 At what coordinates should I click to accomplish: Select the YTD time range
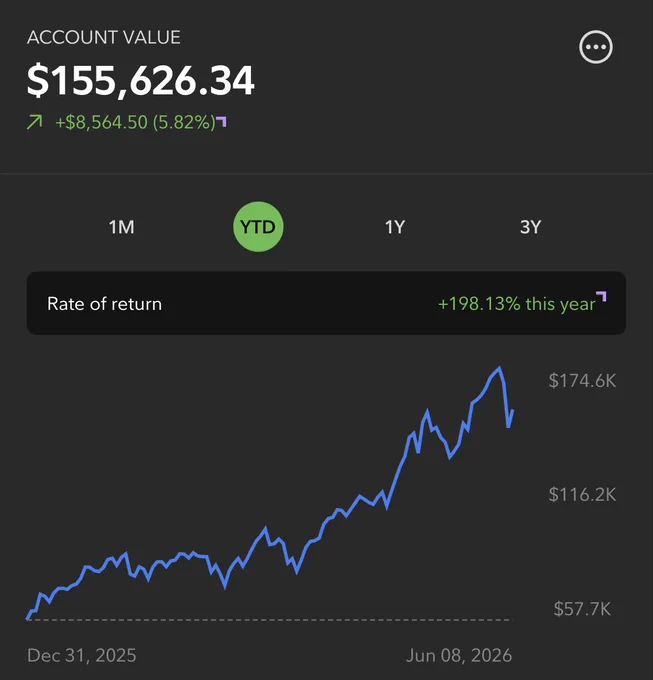point(258,226)
